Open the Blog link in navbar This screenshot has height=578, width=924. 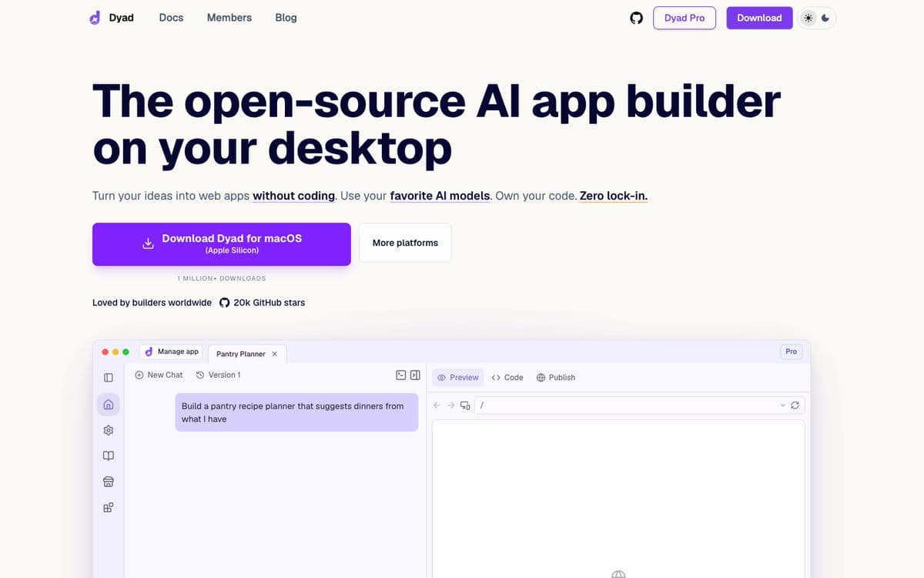[x=286, y=18]
